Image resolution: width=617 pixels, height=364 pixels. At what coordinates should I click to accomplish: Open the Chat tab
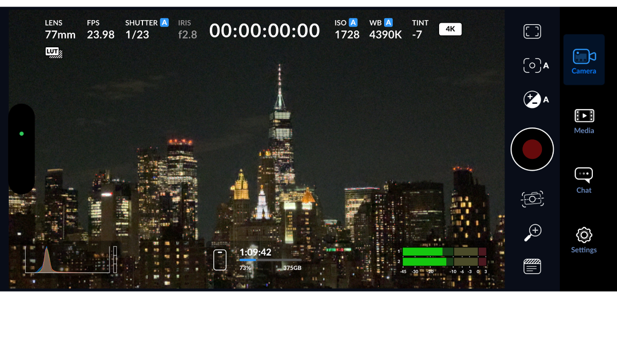point(584,180)
